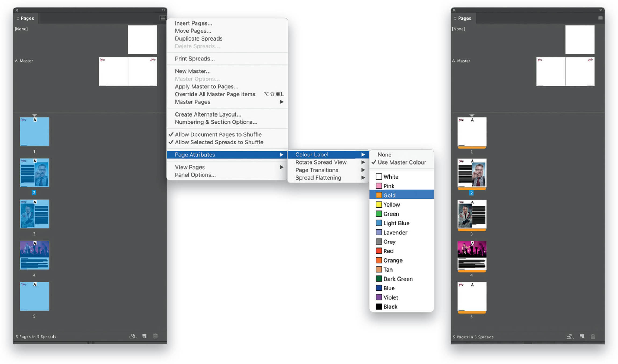Pick Tan colour label
Viewport: 618px width, 364px height.
(401, 270)
